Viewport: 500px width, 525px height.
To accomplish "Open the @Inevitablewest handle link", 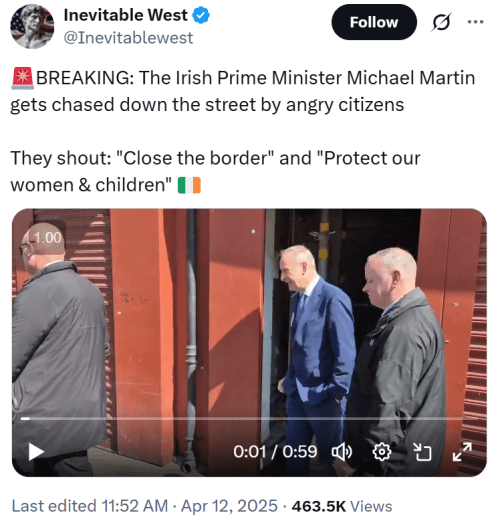I will pyautogui.click(x=128, y=38).
